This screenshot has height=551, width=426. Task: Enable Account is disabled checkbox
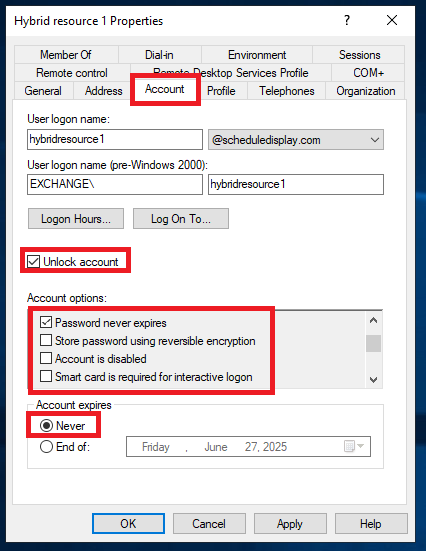tap(46, 358)
